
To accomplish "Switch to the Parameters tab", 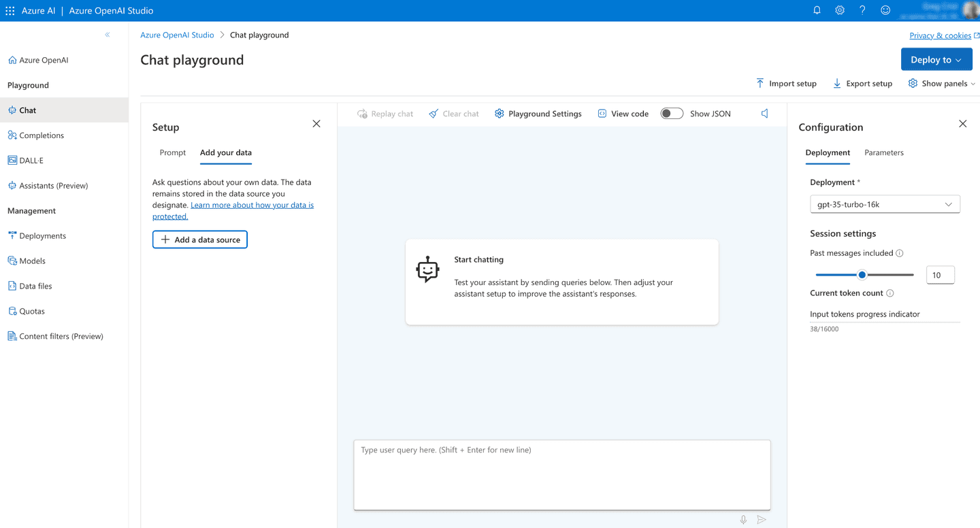I will point(883,152).
